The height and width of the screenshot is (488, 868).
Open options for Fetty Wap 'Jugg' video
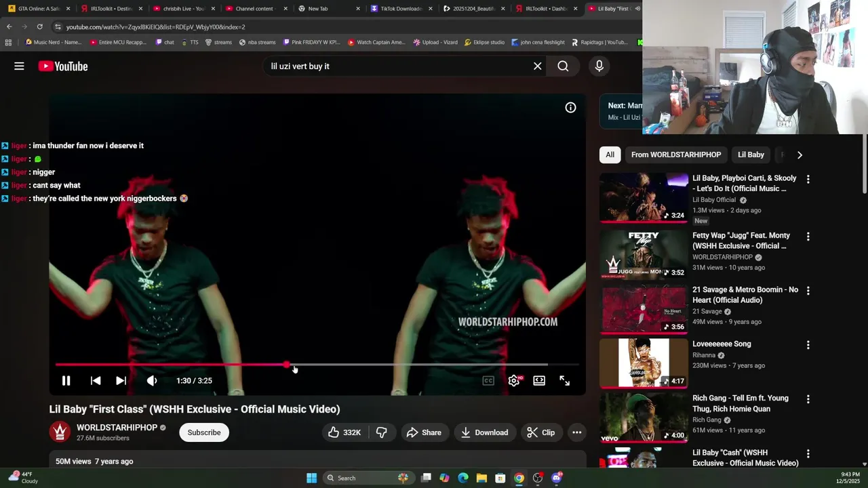[x=808, y=236]
